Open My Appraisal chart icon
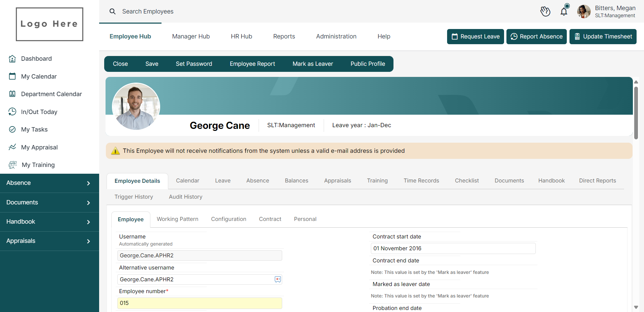The height and width of the screenshot is (312, 644). coord(12,147)
